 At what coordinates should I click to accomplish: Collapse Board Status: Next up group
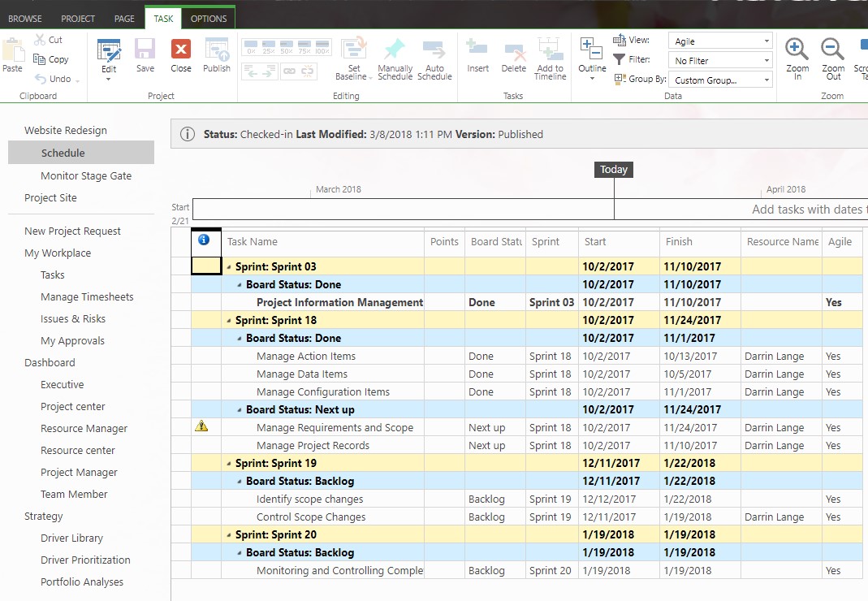(x=240, y=410)
